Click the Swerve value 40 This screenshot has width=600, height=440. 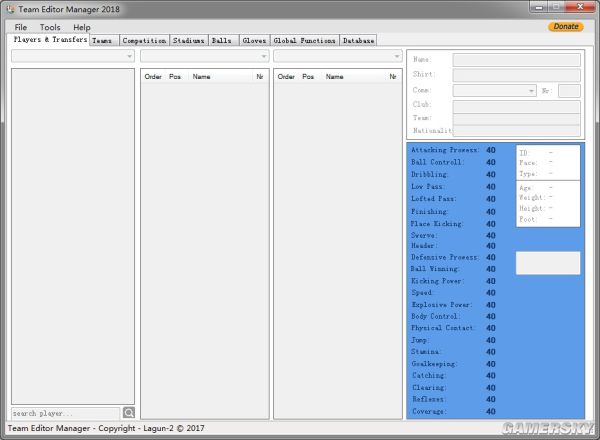[491, 235]
